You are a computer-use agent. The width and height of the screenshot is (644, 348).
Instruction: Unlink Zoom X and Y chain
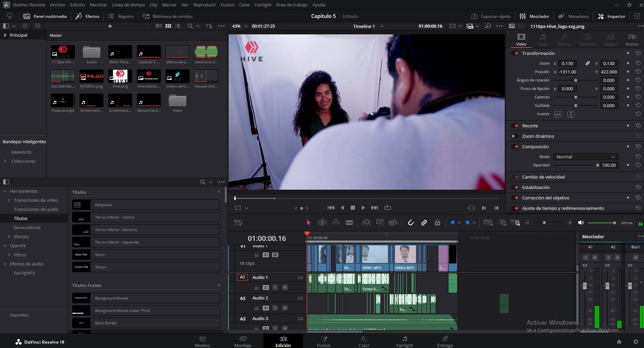[x=587, y=63]
